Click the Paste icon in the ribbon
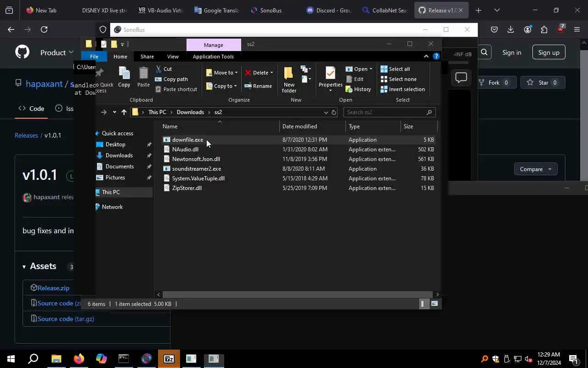This screenshot has height=368, width=588. coord(143,76)
